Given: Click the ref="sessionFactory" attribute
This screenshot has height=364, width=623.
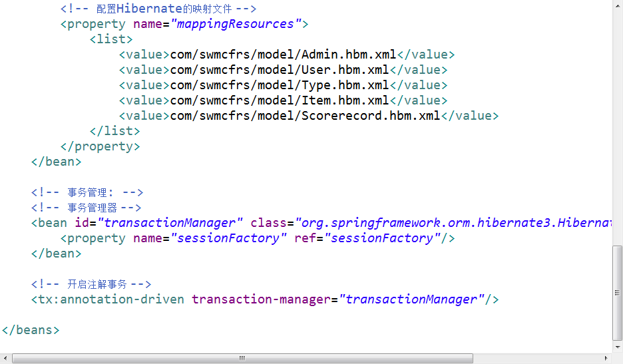Looking at the screenshot, I should click(367, 238).
